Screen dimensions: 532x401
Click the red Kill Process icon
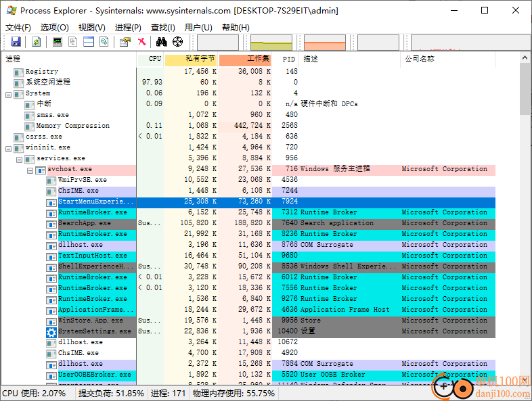(x=142, y=42)
